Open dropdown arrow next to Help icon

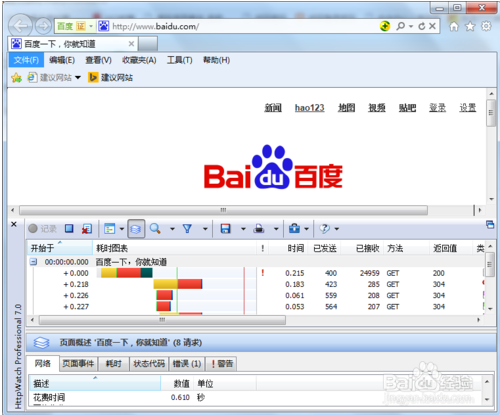337,229
